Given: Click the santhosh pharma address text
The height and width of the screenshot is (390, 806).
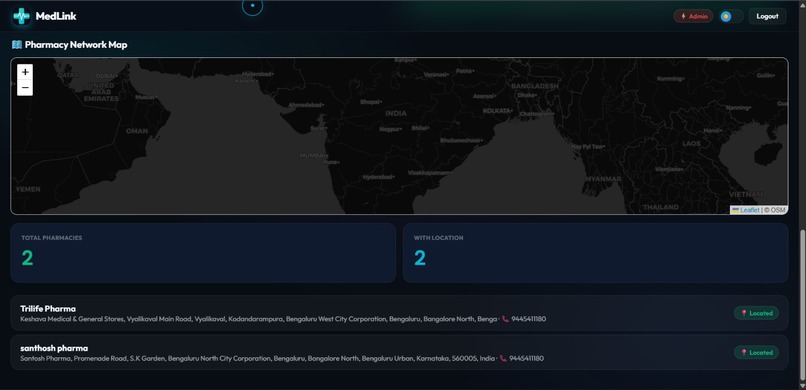Looking at the screenshot, I should (x=258, y=359).
